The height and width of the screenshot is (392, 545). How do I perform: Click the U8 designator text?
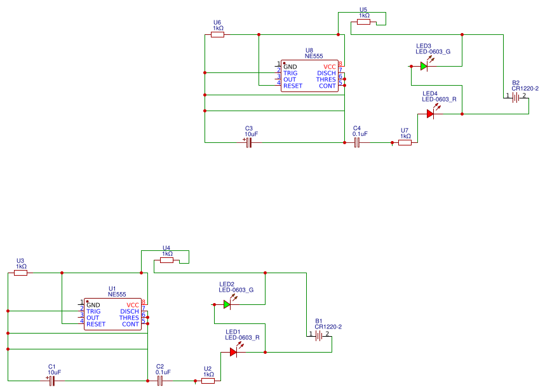[x=309, y=50]
